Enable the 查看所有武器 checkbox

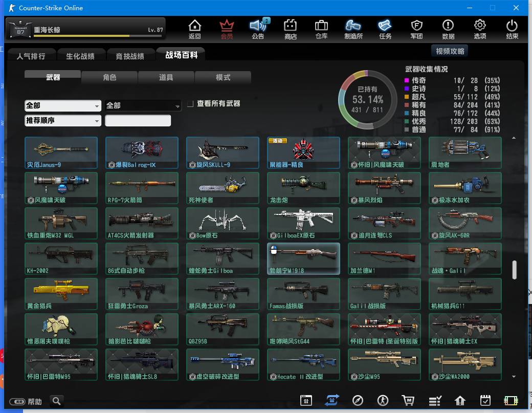[190, 103]
